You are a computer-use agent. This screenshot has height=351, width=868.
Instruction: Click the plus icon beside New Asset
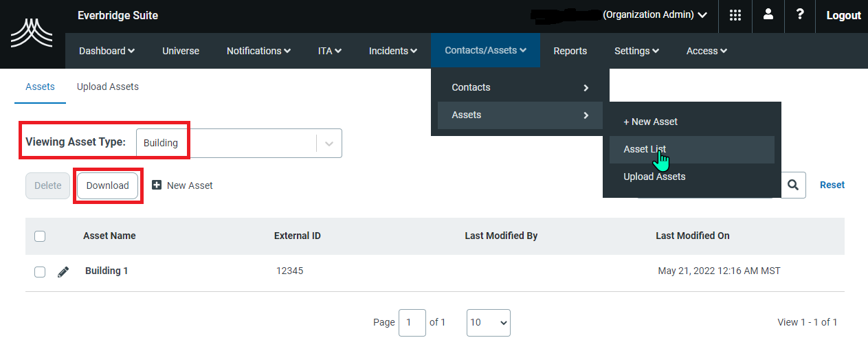pos(157,185)
